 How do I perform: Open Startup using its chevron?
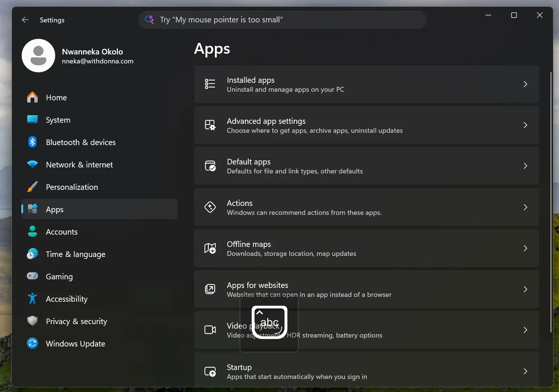[x=525, y=371]
